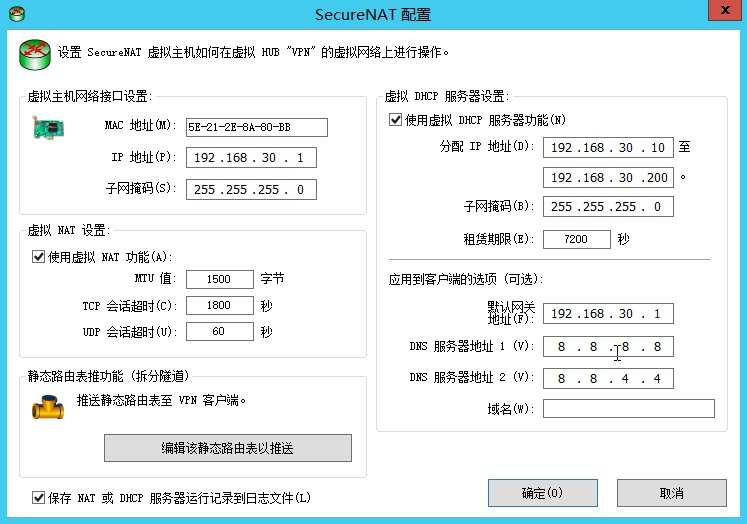Click the network interface card icon
The image size is (747, 524).
pyautogui.click(x=48, y=127)
